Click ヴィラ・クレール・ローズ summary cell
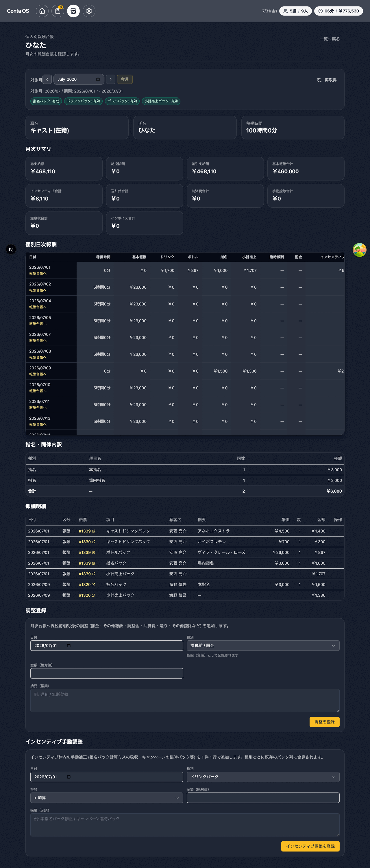 pos(221,553)
